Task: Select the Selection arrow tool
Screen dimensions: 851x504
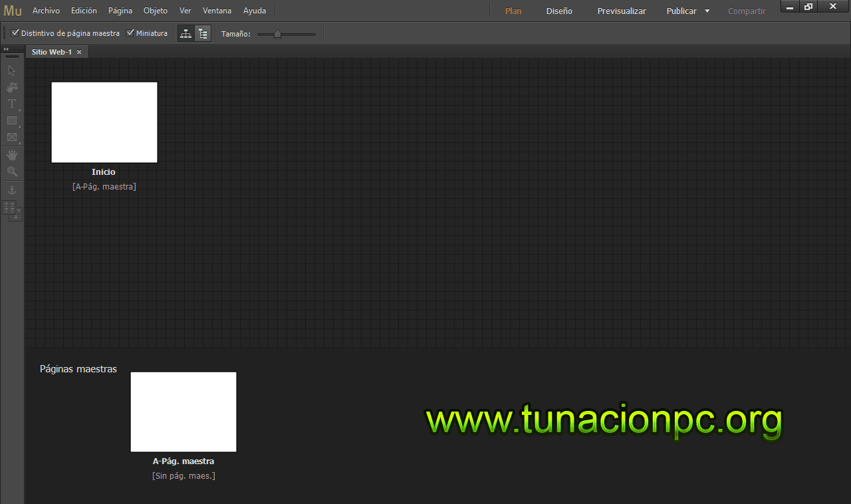Action: 11,70
